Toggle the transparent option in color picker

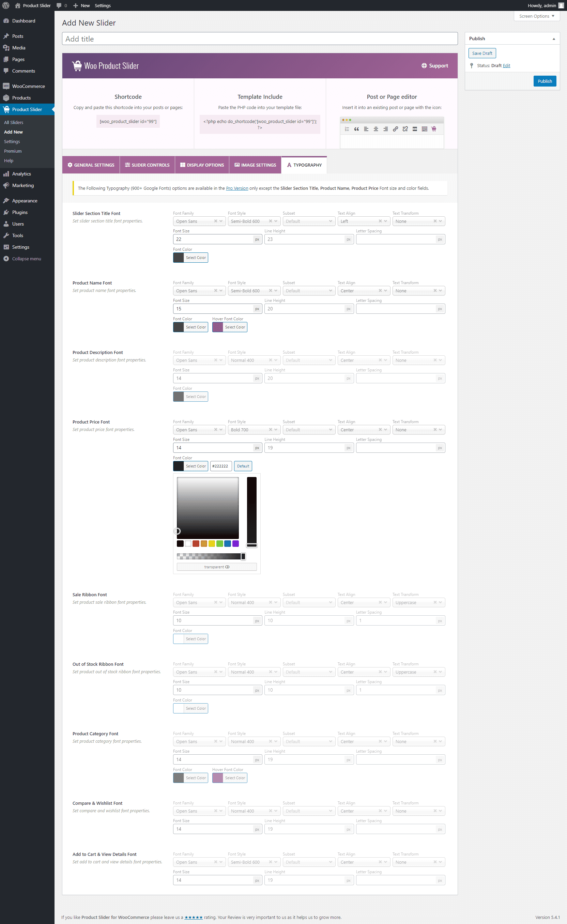216,567
